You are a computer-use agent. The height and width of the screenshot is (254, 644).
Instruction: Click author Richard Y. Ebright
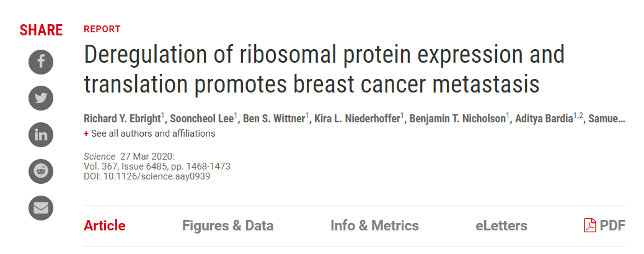[x=121, y=119]
